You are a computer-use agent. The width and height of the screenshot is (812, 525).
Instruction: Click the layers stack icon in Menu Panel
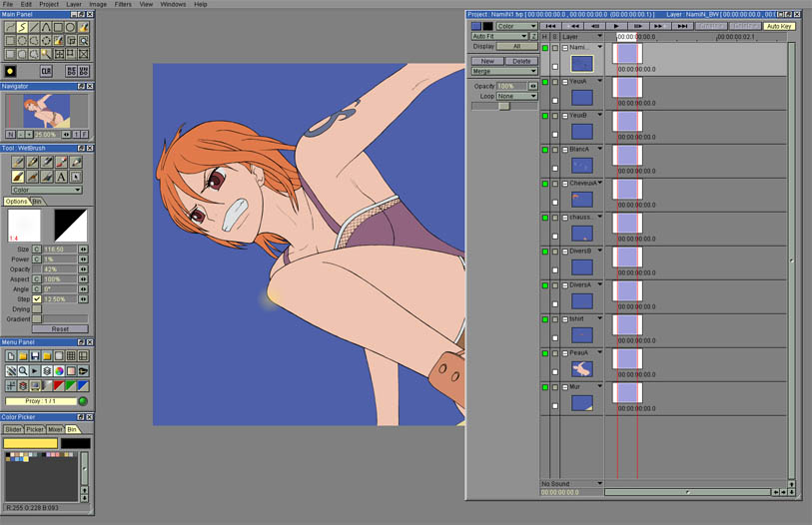(x=47, y=370)
